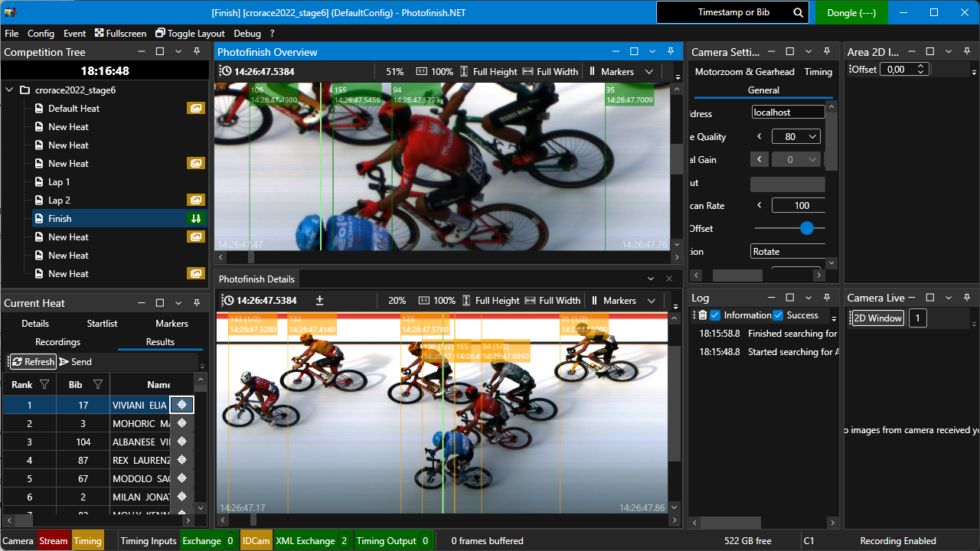
Task: Click the image icon beside Default Heat
Action: (x=196, y=108)
